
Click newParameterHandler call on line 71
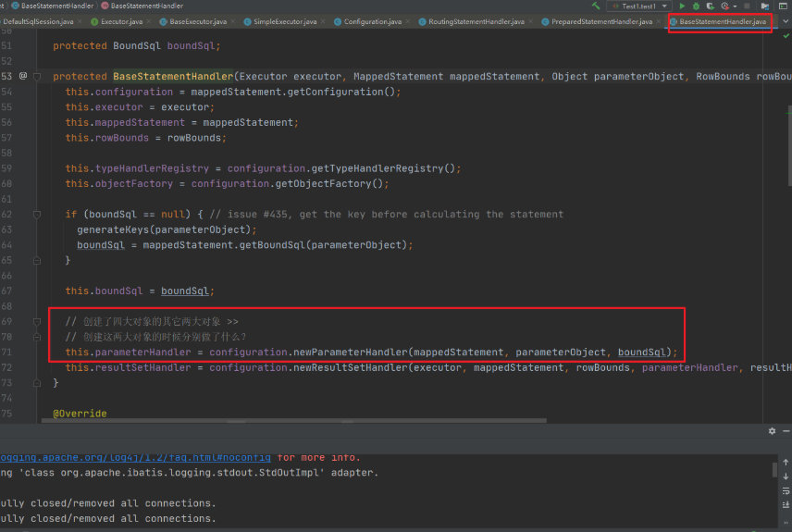coord(350,353)
